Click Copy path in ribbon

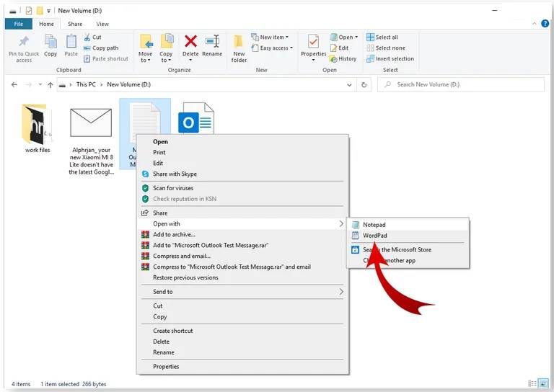[101, 48]
